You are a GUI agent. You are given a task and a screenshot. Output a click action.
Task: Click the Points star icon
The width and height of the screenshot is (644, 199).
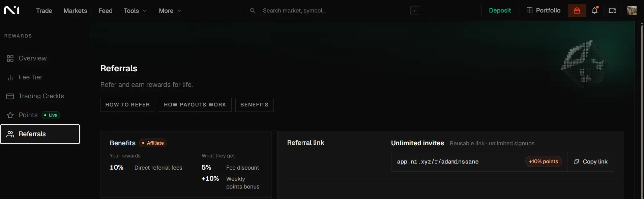pos(10,115)
